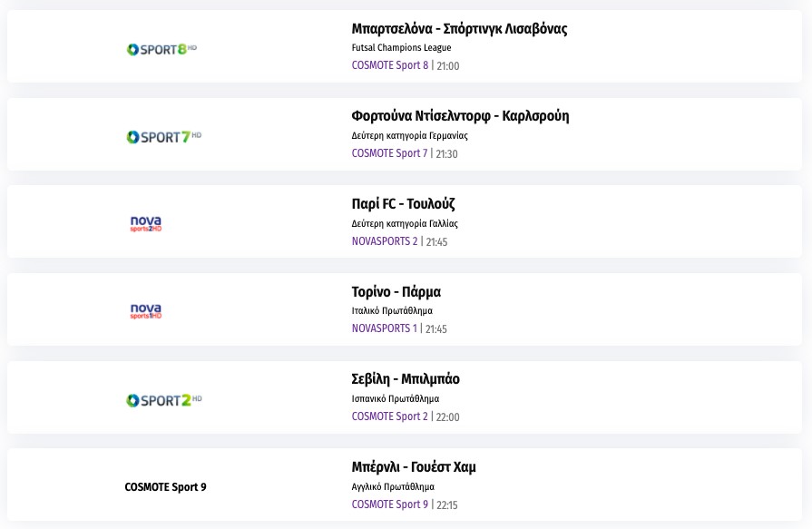This screenshot has width=812, height=529.
Task: Click the COSMOTE Sport 8 HD logo
Action: (x=161, y=49)
